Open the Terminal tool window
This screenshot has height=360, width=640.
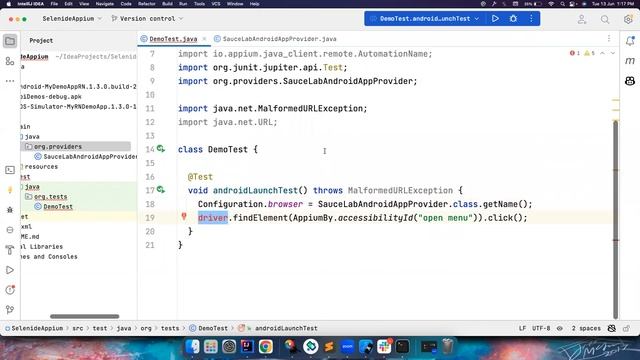10,170
